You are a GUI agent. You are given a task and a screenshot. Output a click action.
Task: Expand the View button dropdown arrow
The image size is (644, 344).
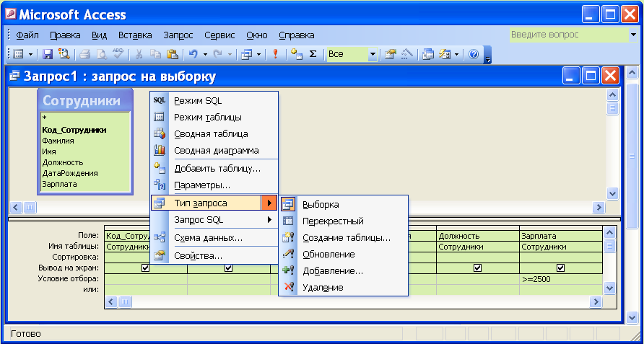[31, 54]
